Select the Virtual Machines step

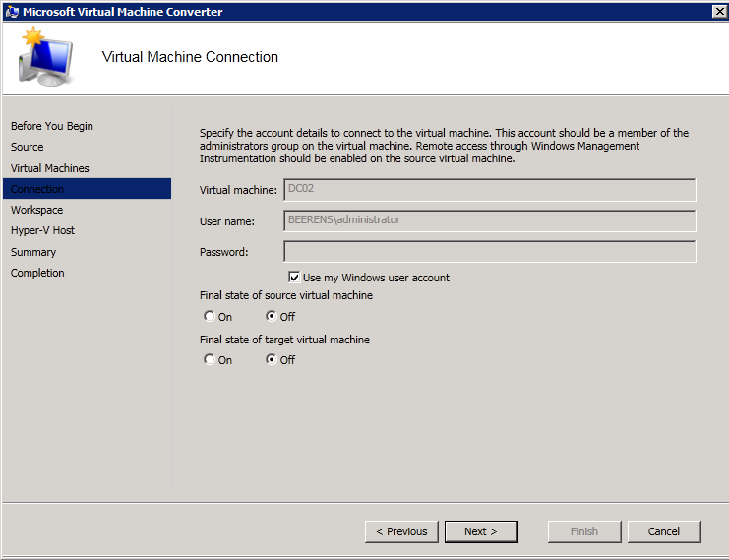pyautogui.click(x=50, y=168)
